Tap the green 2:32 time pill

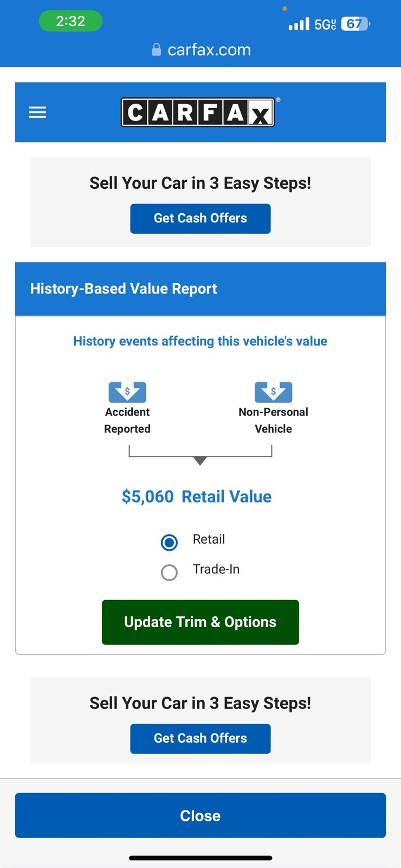(70, 21)
